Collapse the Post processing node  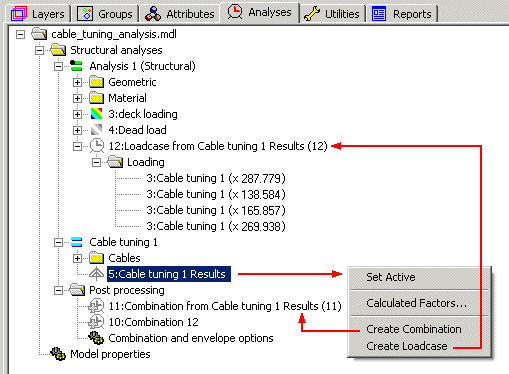(58, 290)
